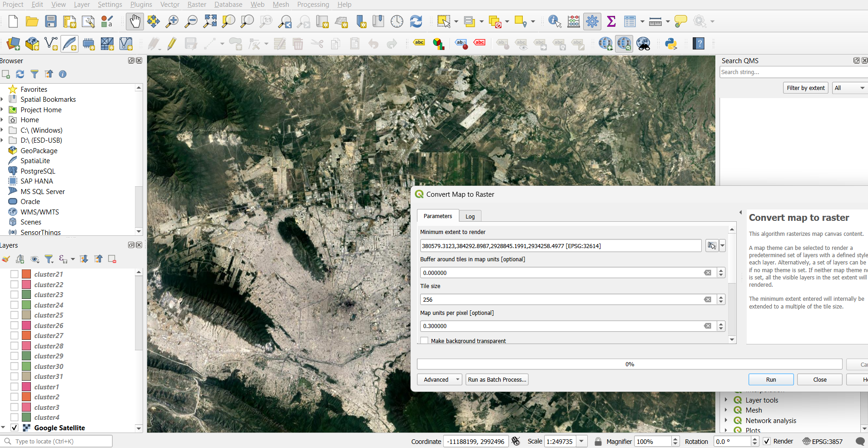Toggle visibility of Google Satellite layer

tap(15, 428)
